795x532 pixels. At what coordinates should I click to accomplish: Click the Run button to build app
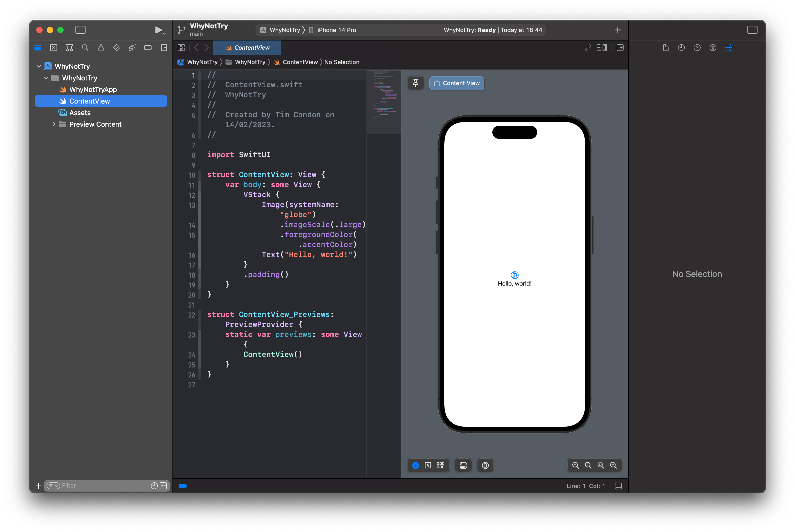pos(157,29)
